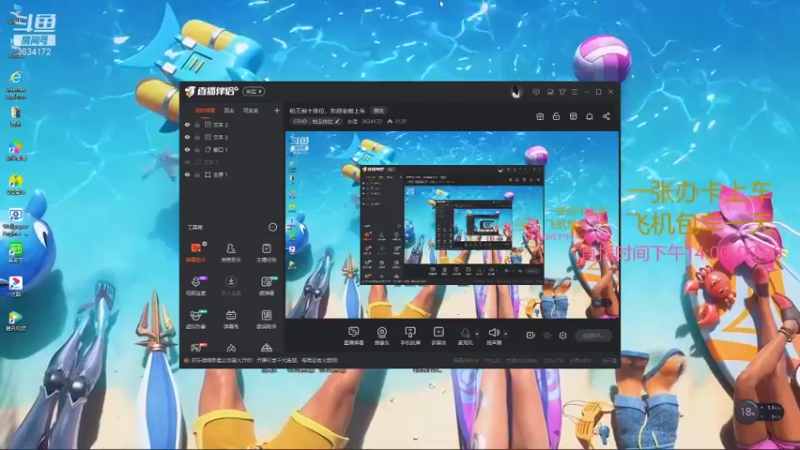This screenshot has height=450, width=800.
Task: Hide the 窗口 1 source layer
Action: [187, 149]
